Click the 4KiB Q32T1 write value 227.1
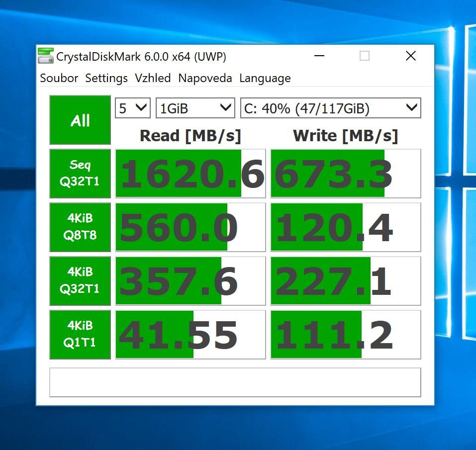The width and height of the screenshot is (476, 450). click(346, 280)
